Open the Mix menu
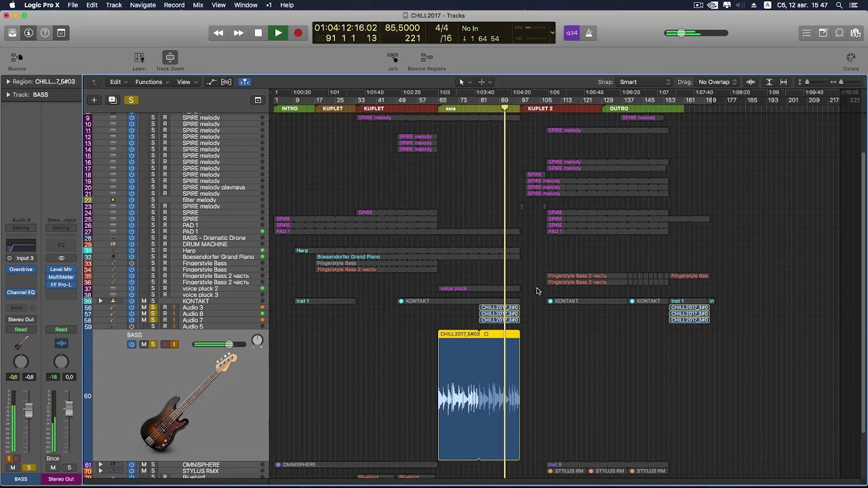Screen dimensions: 868x488 pos(198,5)
